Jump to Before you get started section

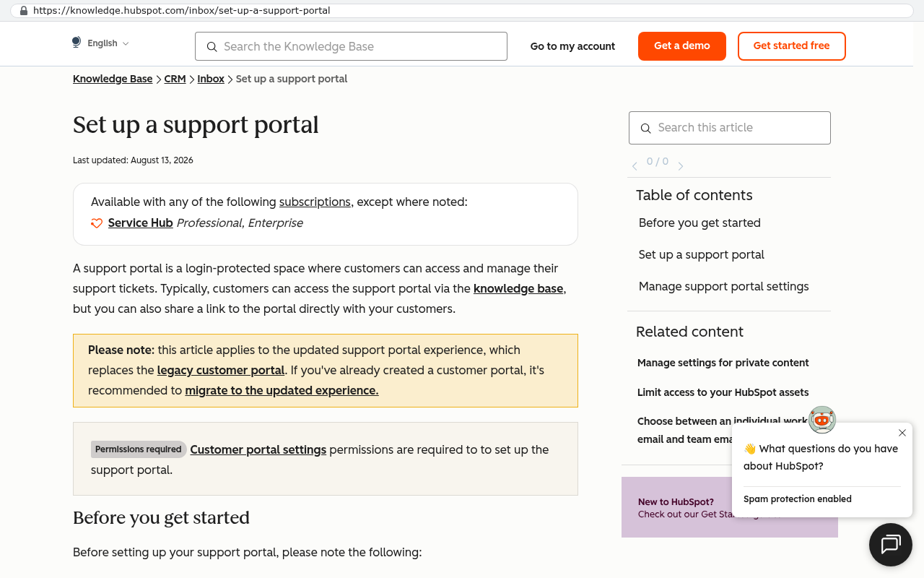pos(699,223)
